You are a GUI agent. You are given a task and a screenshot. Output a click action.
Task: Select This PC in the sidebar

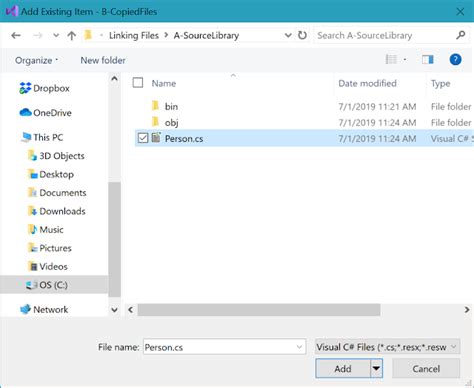click(42, 137)
